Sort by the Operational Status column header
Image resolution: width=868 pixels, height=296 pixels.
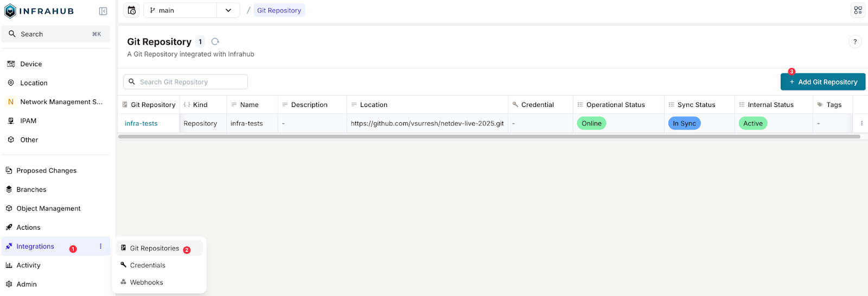point(618,105)
